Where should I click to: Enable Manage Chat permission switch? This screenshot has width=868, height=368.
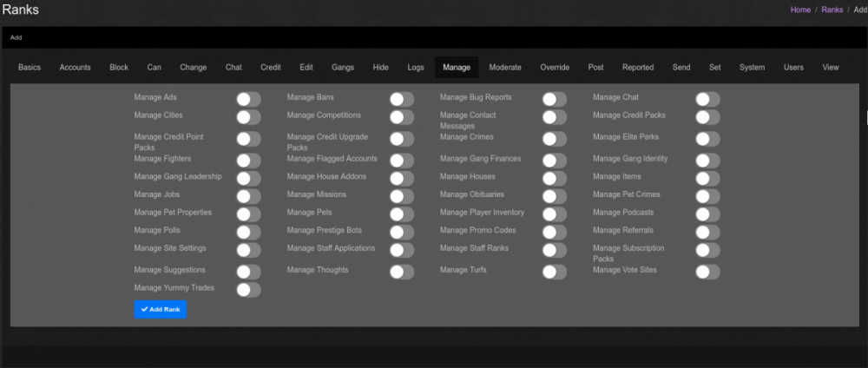(707, 100)
